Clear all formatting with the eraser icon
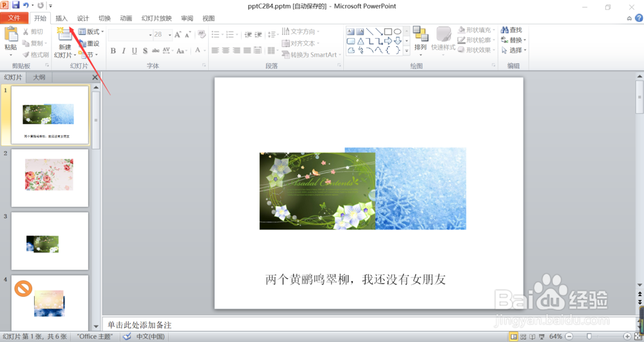644x342 pixels. (x=202, y=35)
